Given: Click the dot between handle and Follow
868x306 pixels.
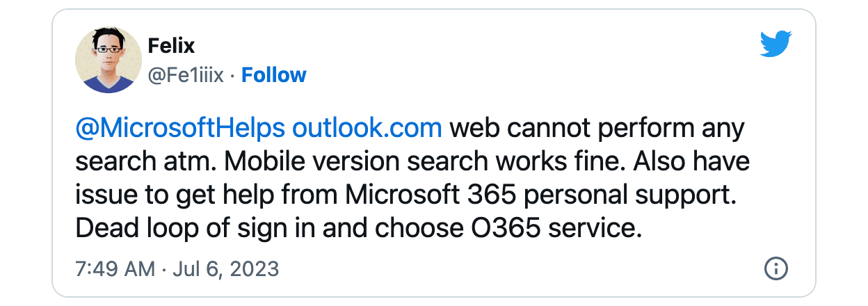Looking at the screenshot, I should click(x=233, y=75).
